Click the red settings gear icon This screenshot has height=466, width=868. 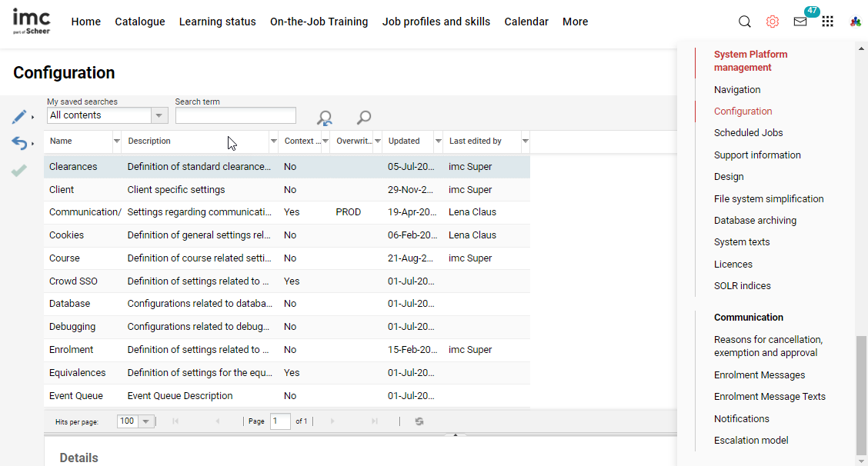click(772, 22)
